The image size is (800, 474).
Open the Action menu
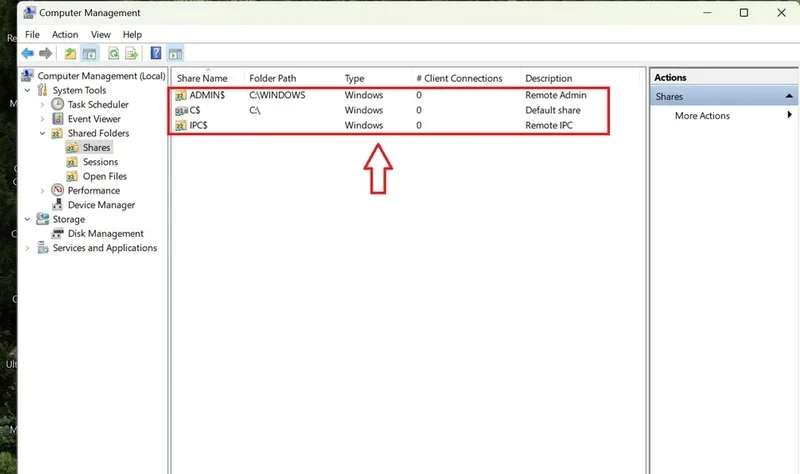tap(65, 34)
